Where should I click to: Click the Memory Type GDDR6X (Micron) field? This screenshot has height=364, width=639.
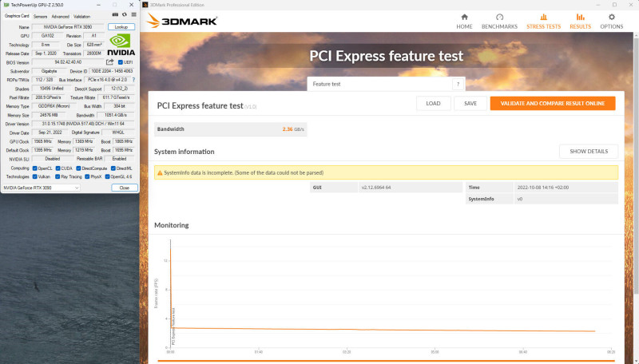pyautogui.click(x=54, y=106)
